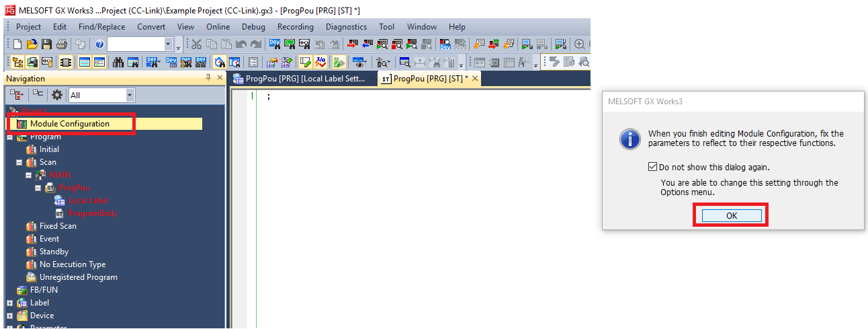This screenshot has height=329, width=868.
Task: Click the blue Help question mark icon
Action: [x=99, y=44]
